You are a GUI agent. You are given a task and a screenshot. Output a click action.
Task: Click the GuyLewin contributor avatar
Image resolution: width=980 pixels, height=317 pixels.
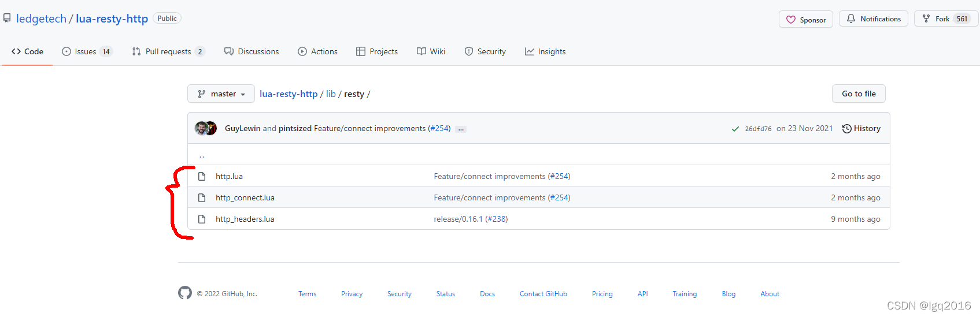201,128
